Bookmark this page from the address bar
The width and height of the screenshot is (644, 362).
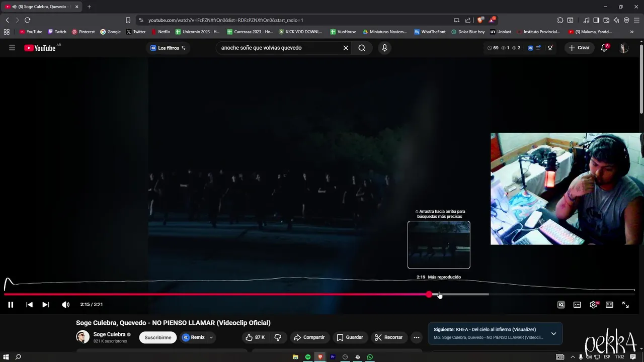coord(128,20)
